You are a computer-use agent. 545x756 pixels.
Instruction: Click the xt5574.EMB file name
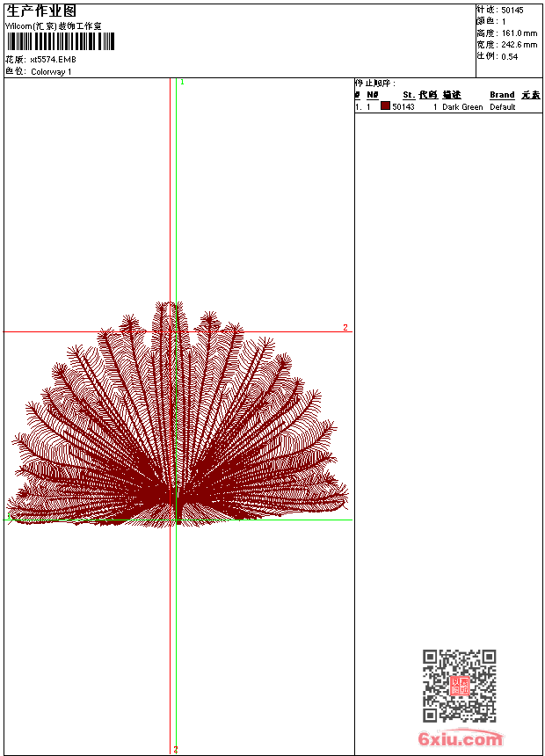(53, 60)
